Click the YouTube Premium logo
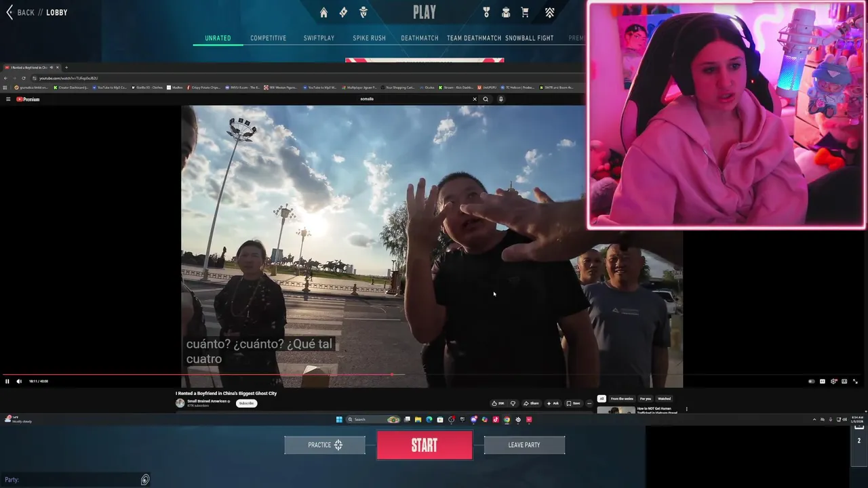The height and width of the screenshot is (488, 868). pyautogui.click(x=28, y=99)
